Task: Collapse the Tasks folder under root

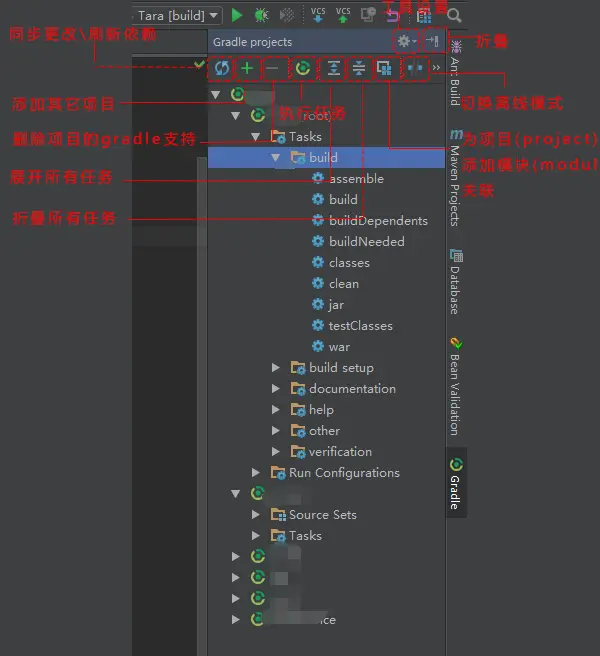Action: [256, 136]
